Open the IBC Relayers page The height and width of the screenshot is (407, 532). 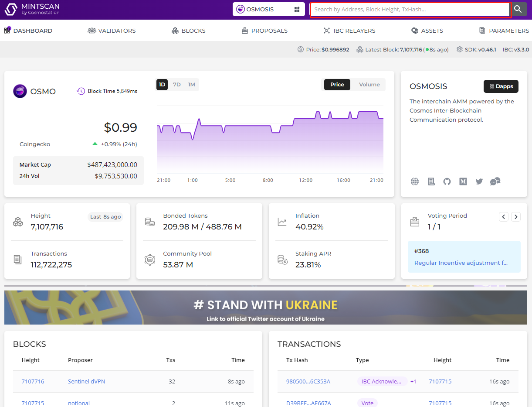(x=349, y=31)
